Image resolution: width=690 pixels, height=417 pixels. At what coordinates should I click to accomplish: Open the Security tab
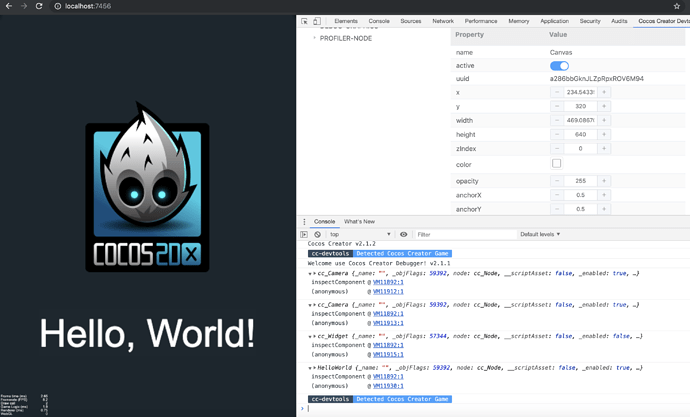point(590,21)
